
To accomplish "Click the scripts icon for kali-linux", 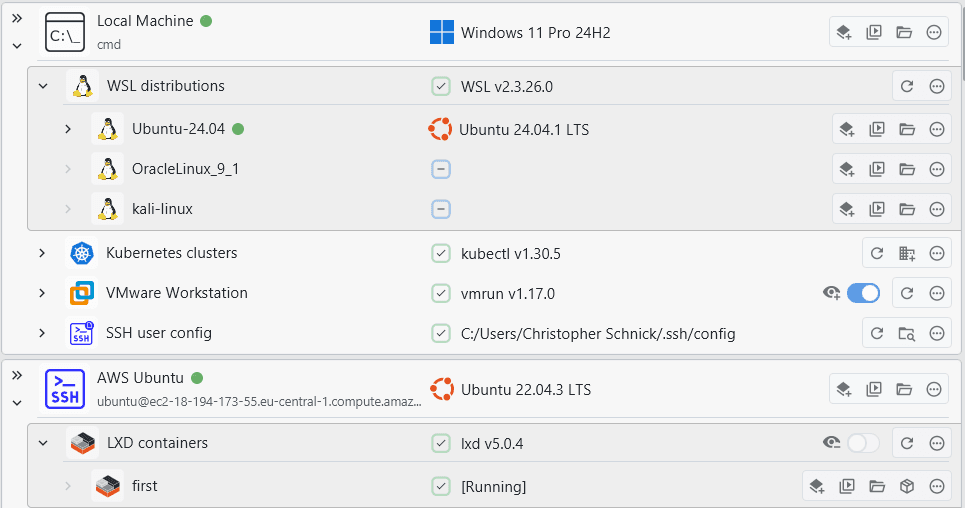I will tap(877, 209).
